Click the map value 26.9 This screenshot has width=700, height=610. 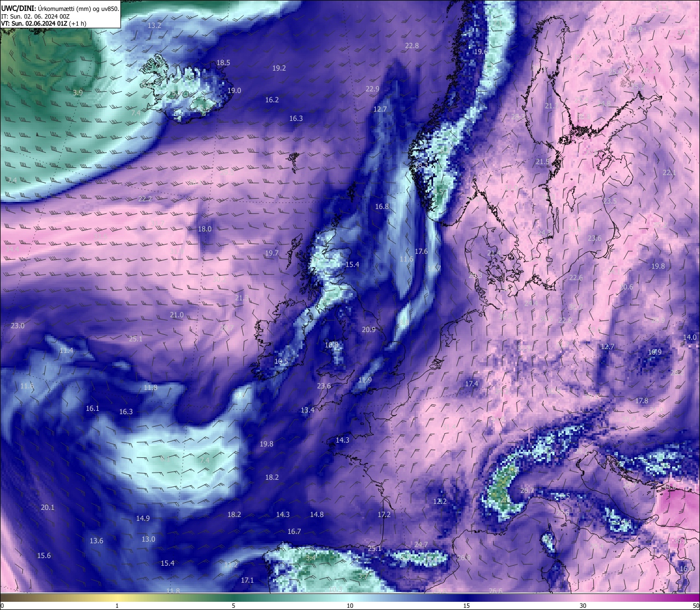[464, 558]
